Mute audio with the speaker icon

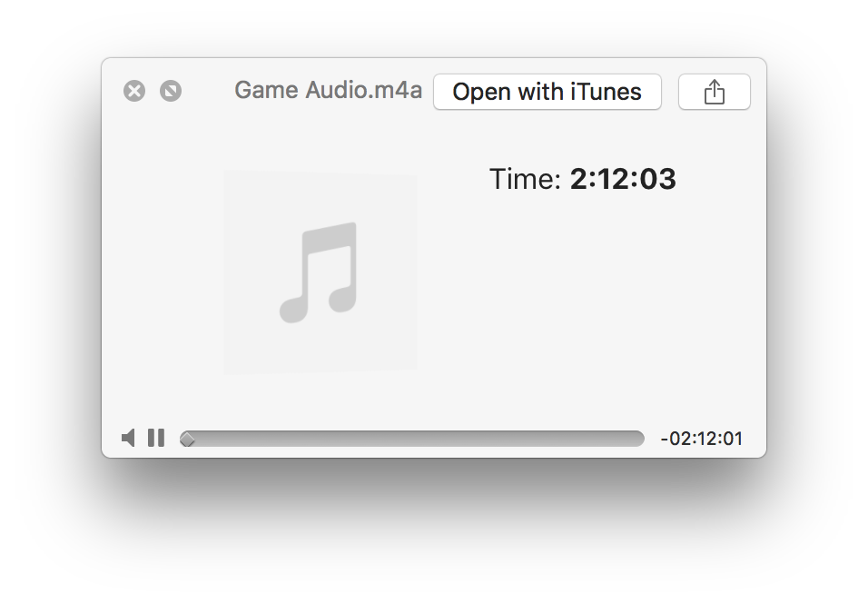(128, 438)
